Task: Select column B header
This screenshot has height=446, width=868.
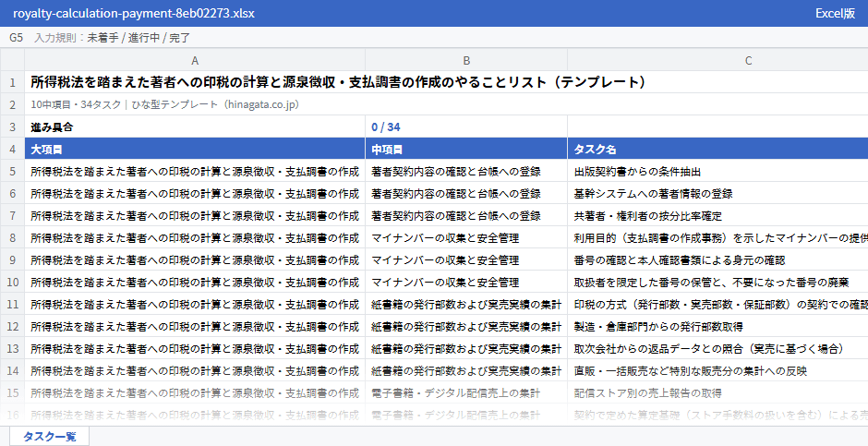Action: (466, 60)
